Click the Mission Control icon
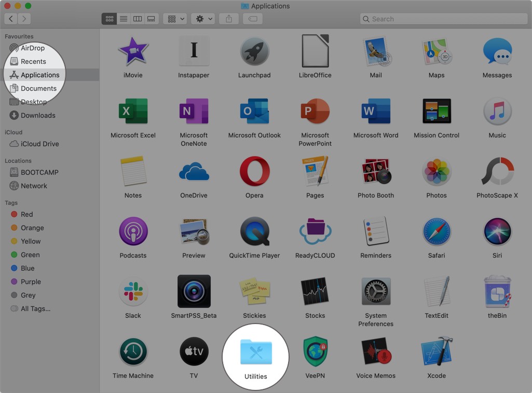This screenshot has width=532, height=393. [x=436, y=111]
